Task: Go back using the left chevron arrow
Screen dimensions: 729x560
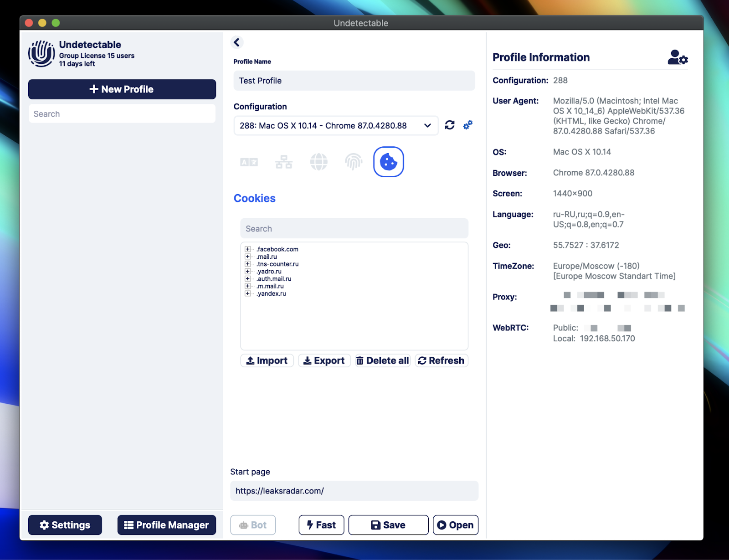Action: pos(236,42)
